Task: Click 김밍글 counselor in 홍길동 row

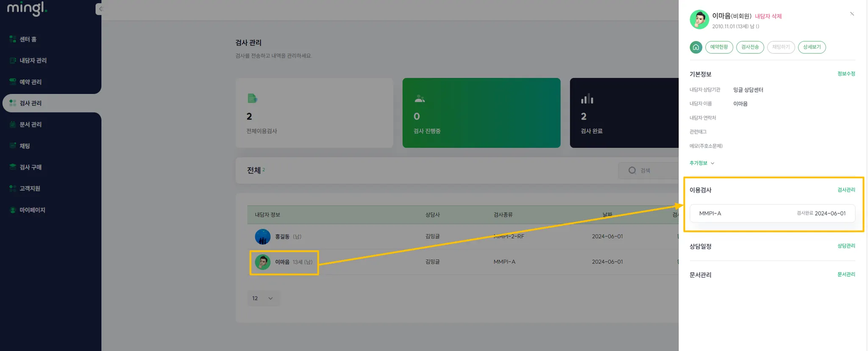Action: click(432, 236)
